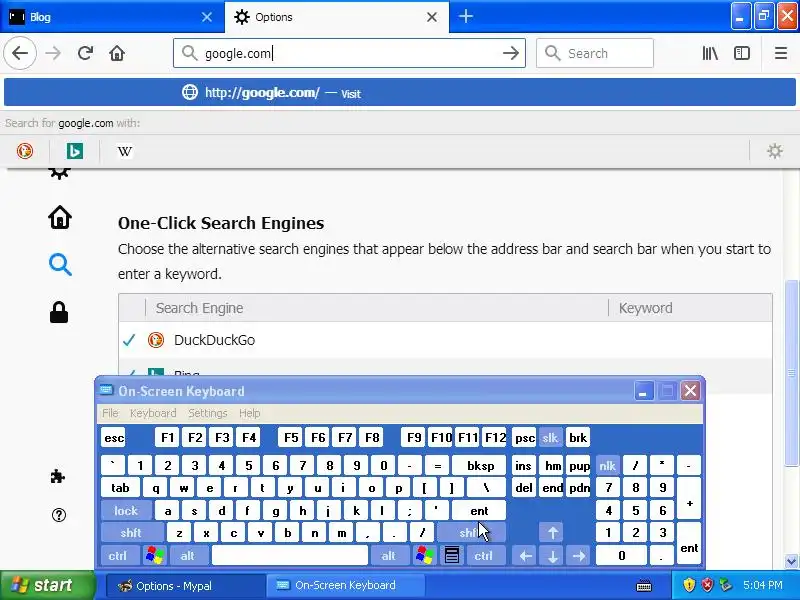Search with Bing one-click icon

74,151
